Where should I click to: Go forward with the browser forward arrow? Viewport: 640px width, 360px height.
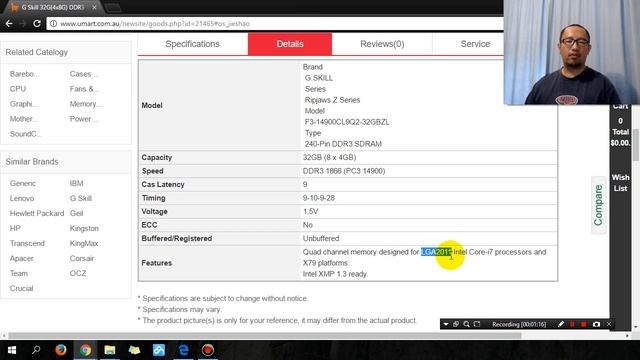click(23, 24)
